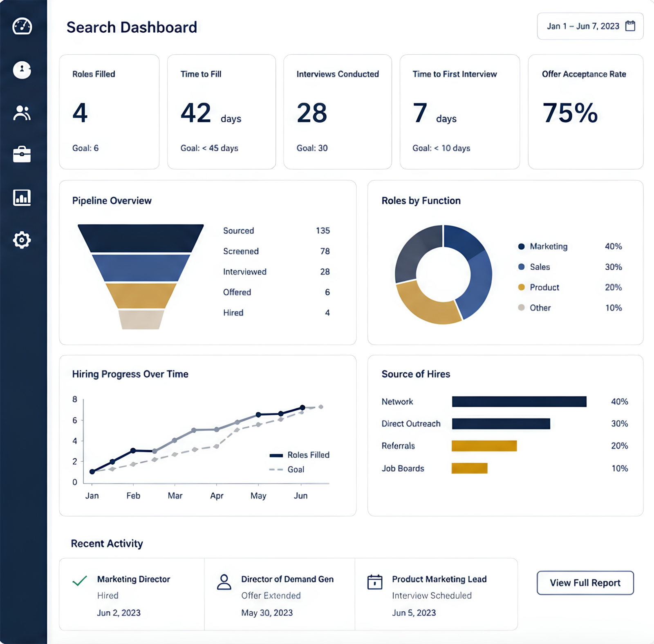
Task: Open the settings gear icon in sidebar
Action: (22, 240)
